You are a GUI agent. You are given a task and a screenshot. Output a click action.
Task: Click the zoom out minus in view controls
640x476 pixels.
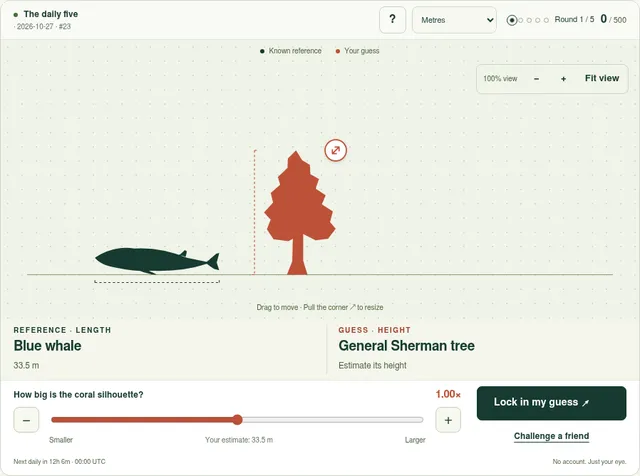pos(536,79)
